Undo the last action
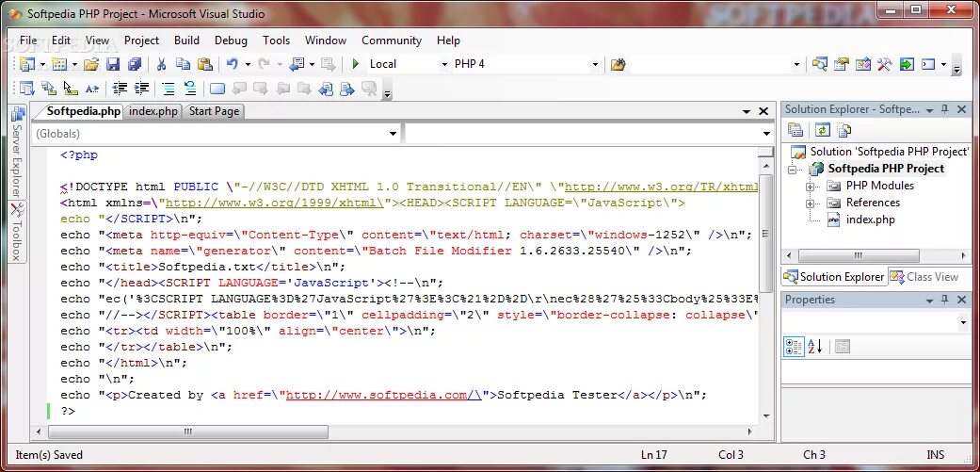 (232, 64)
